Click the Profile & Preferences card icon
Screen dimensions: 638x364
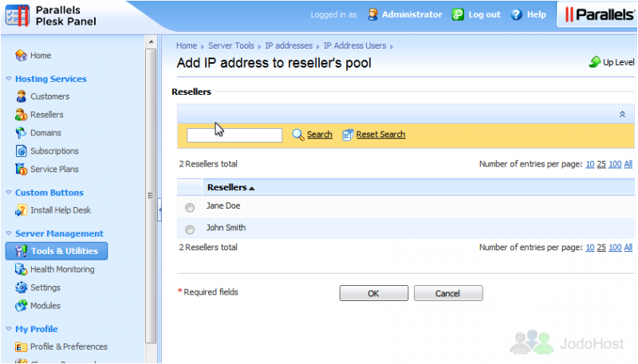pos(22,346)
